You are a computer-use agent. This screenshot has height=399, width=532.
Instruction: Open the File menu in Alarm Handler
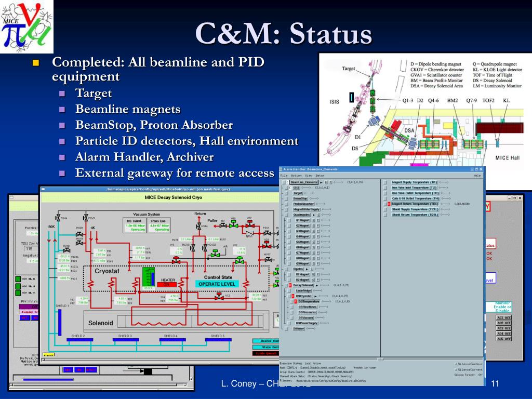[x=284, y=176]
